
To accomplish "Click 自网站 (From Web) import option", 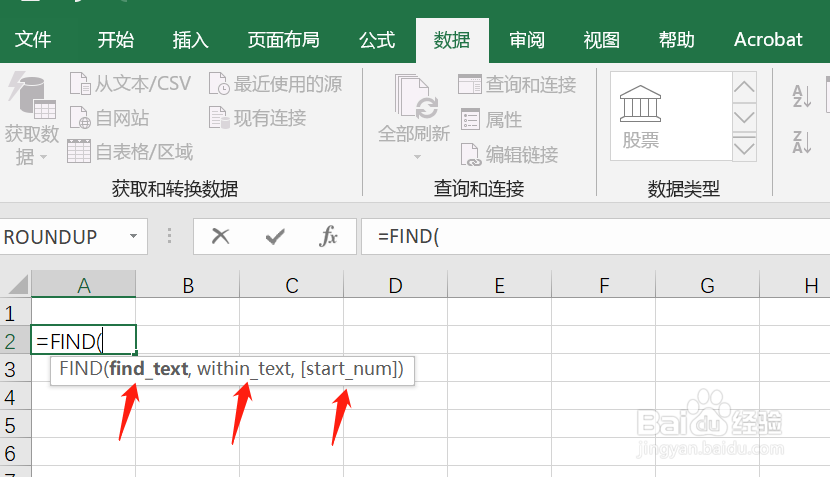I will [x=110, y=118].
